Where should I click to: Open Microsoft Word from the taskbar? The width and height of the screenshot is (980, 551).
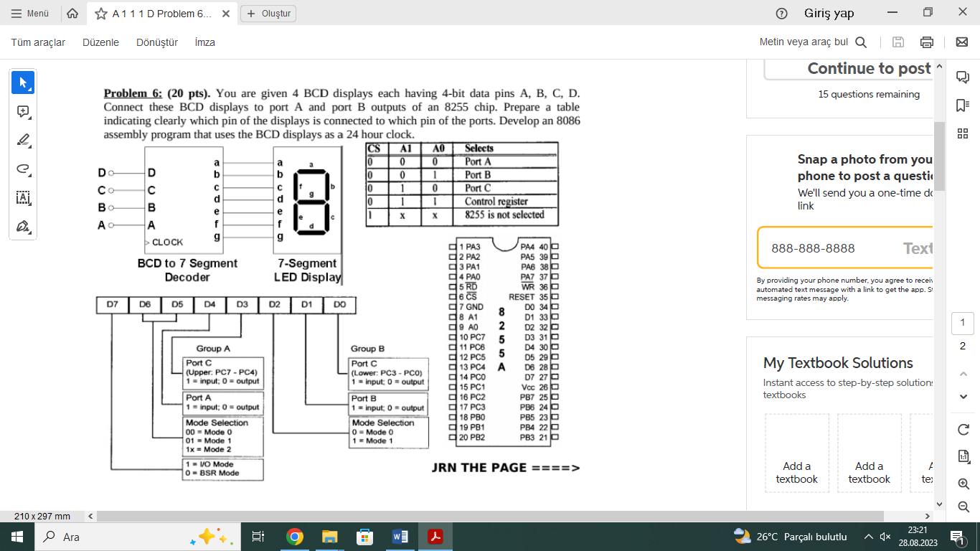[400, 537]
